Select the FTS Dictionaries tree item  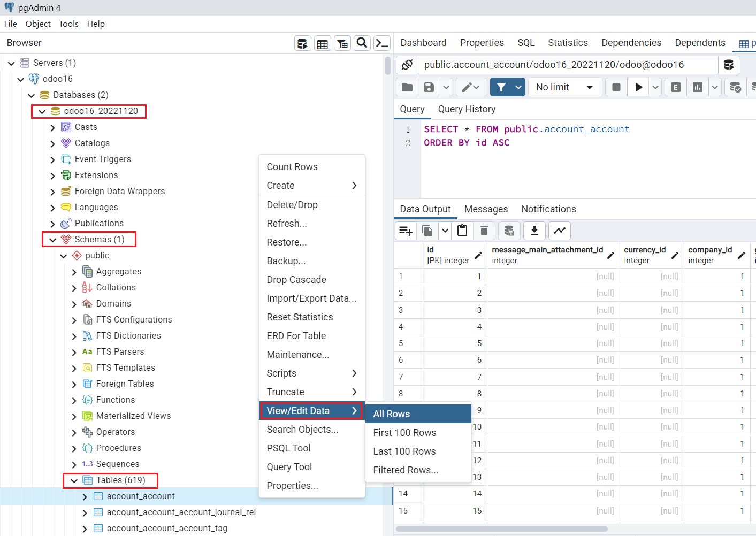pos(128,336)
